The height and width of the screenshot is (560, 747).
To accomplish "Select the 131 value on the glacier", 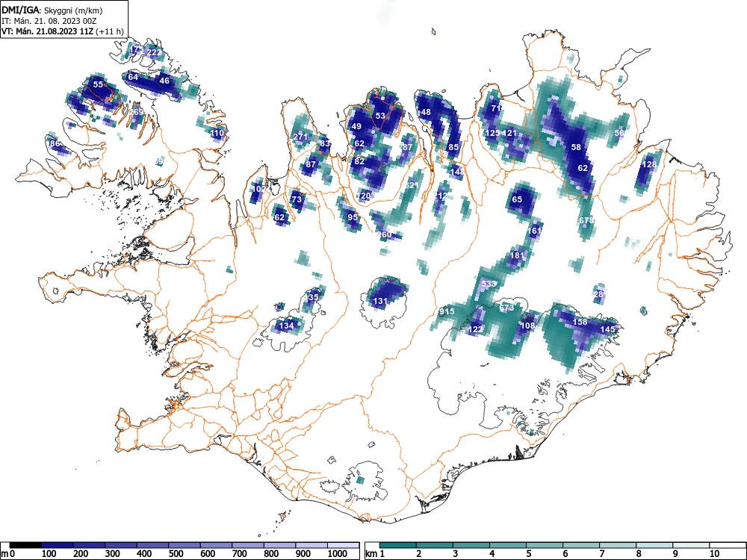I will [x=380, y=301].
